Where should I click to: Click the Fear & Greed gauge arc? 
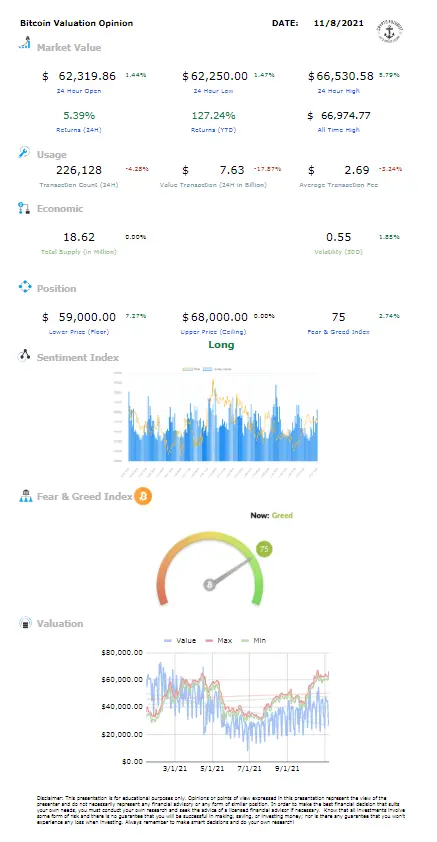210,568
